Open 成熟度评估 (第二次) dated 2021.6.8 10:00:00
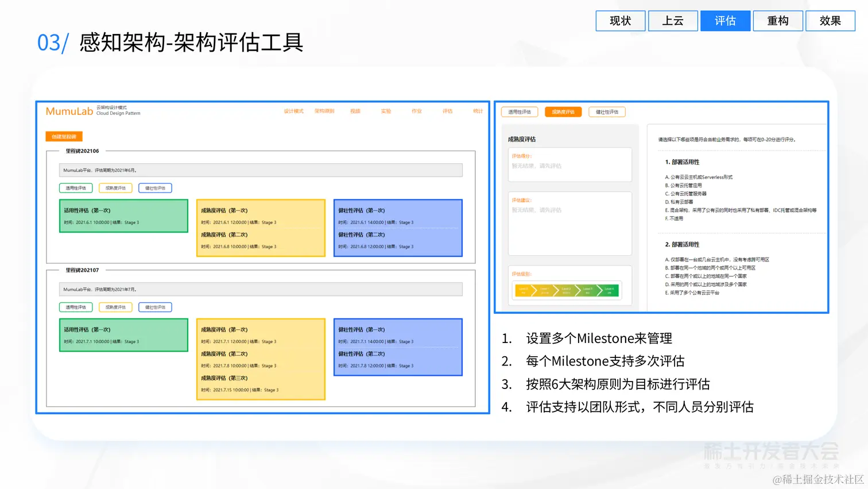 [x=261, y=240]
